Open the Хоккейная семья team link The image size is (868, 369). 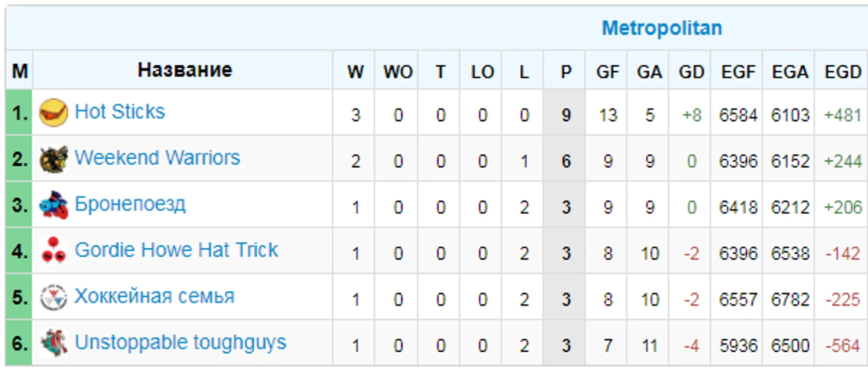[155, 296]
